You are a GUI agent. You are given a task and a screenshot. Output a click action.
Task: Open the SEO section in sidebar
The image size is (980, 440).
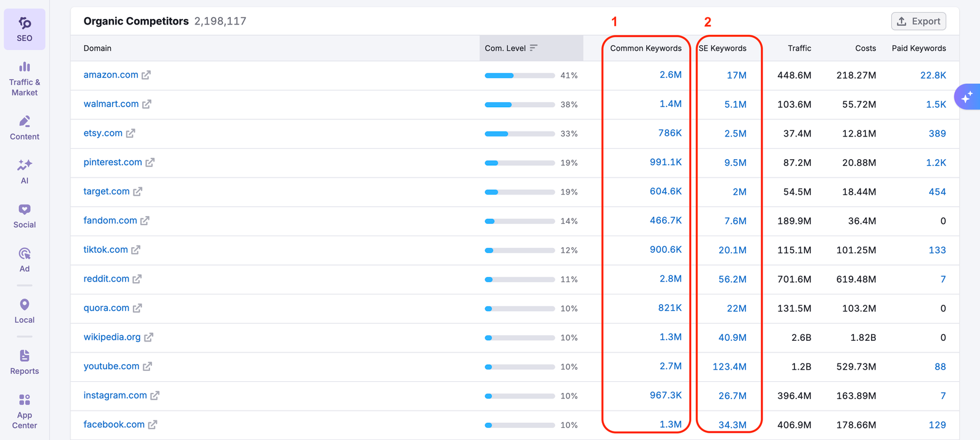pos(24,29)
